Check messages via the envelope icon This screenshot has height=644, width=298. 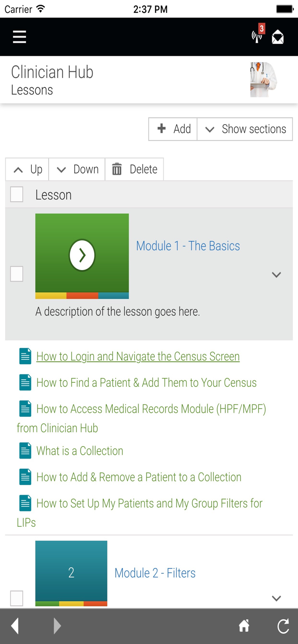coord(278,36)
